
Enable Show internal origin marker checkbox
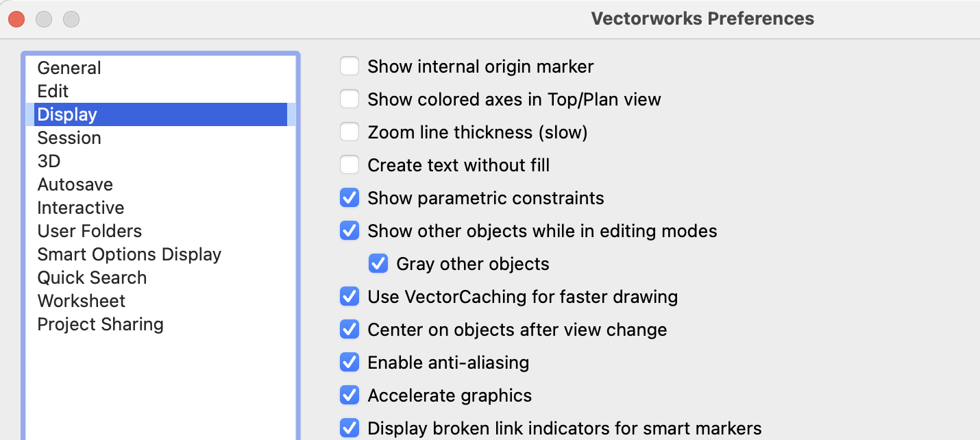[350, 66]
